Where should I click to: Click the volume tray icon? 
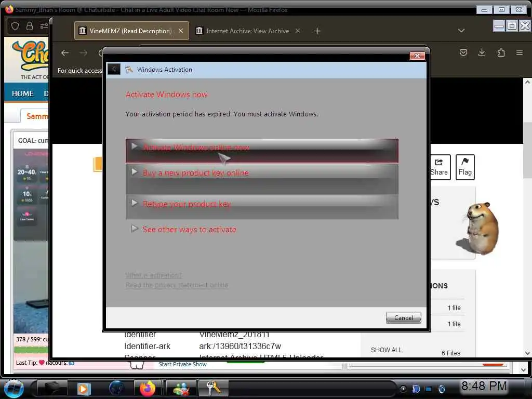pos(442,389)
